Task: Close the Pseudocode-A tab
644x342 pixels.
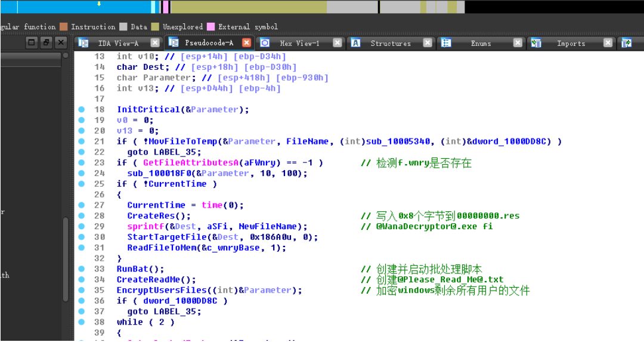Action: coord(246,43)
